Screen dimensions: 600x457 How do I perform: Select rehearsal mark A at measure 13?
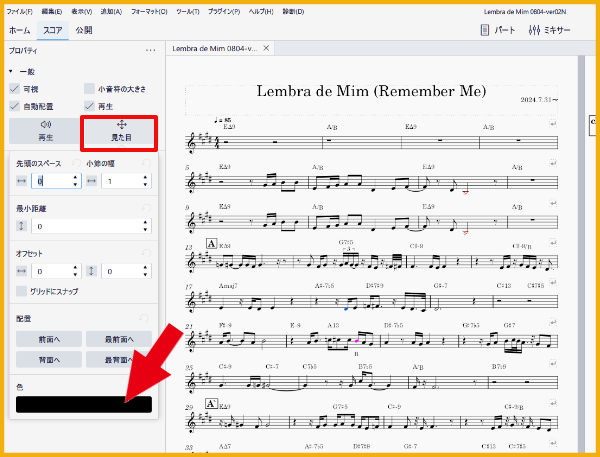[211, 243]
